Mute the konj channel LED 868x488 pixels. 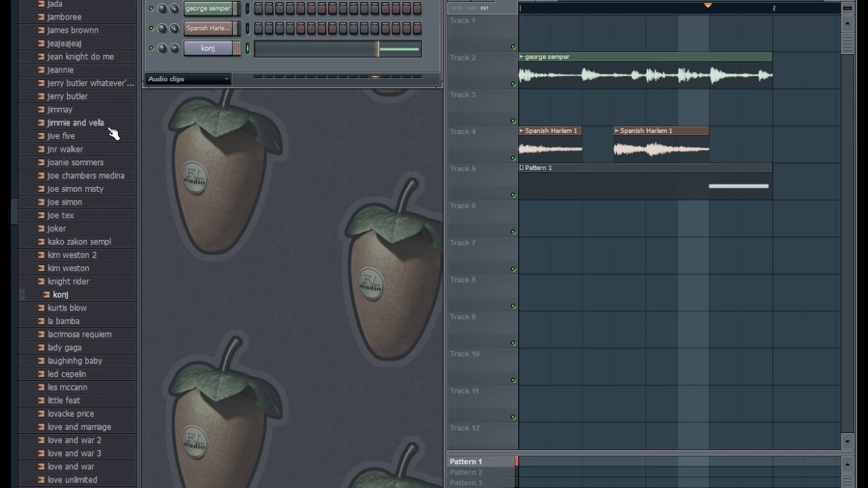151,48
